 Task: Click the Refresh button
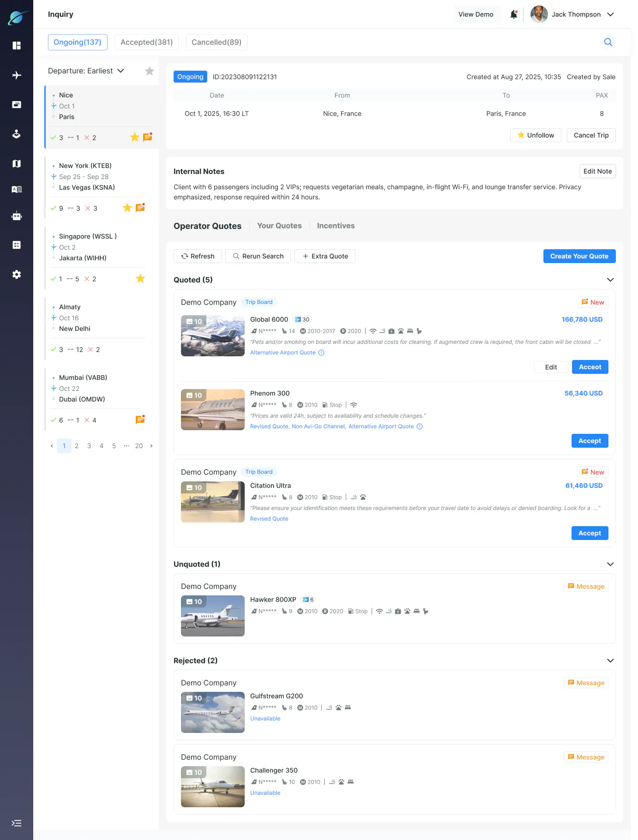pyautogui.click(x=198, y=256)
